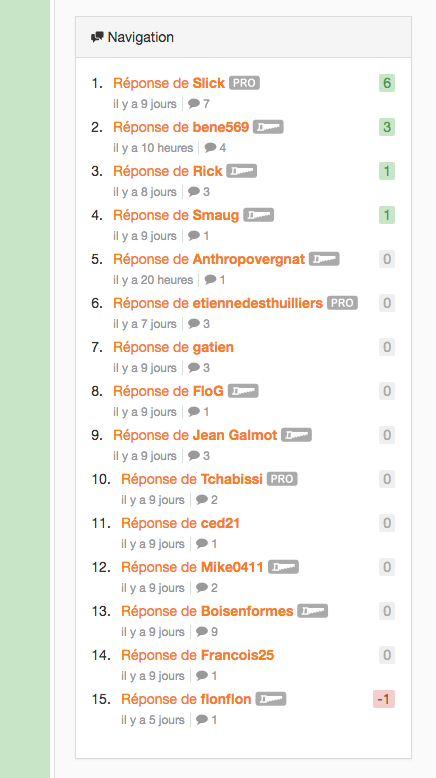The height and width of the screenshot is (778, 436).
Task: Open Réponse de FloG
Action: pos(168,391)
